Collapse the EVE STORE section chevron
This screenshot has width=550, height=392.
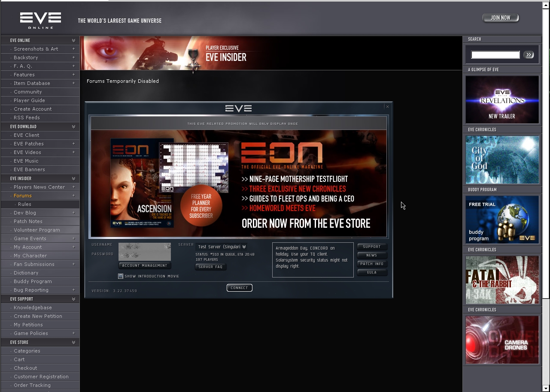73,342
